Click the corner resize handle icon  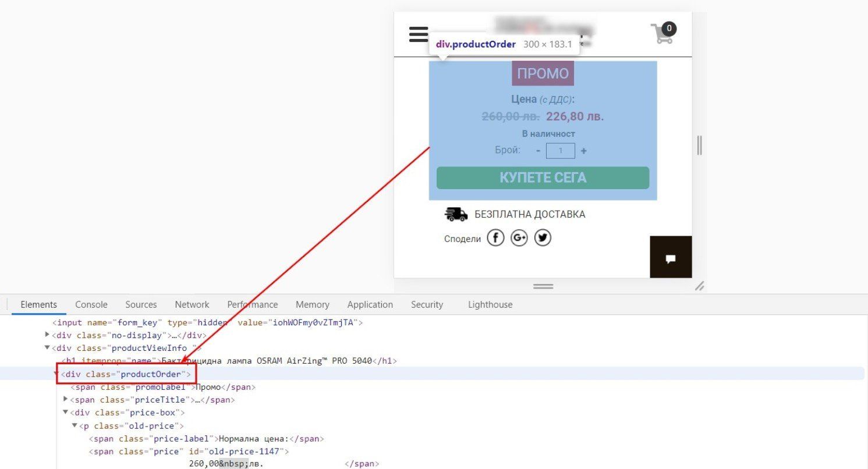tap(700, 285)
